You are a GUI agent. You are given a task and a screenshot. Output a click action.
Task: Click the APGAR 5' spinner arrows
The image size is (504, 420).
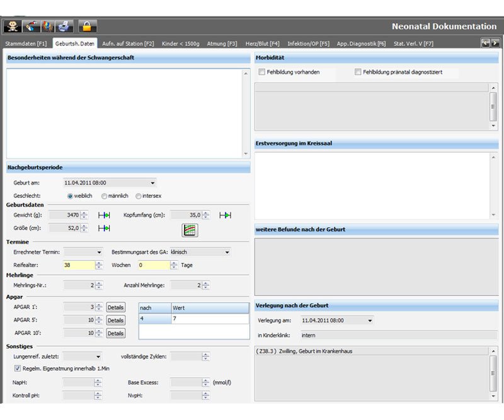click(99, 320)
